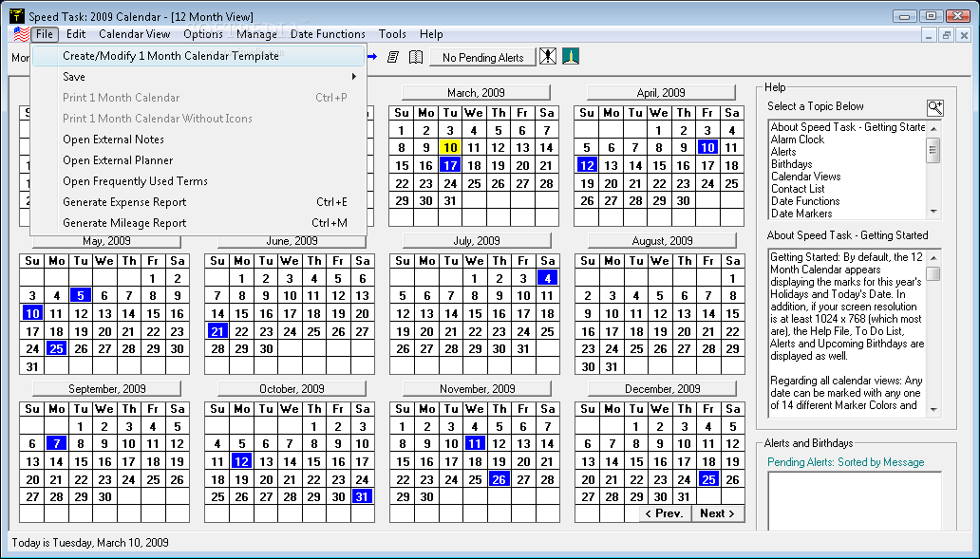The width and height of the screenshot is (980, 559).
Task: Select blue-marked October 31 date
Action: [362, 496]
